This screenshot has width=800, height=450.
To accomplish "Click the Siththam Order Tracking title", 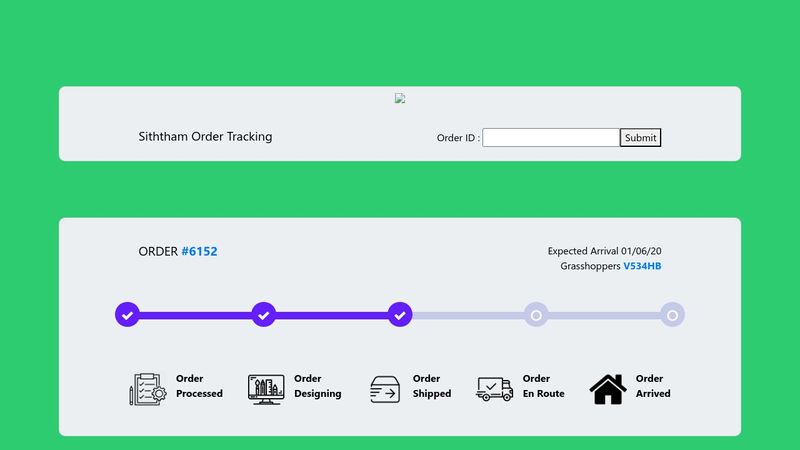I will click(205, 137).
